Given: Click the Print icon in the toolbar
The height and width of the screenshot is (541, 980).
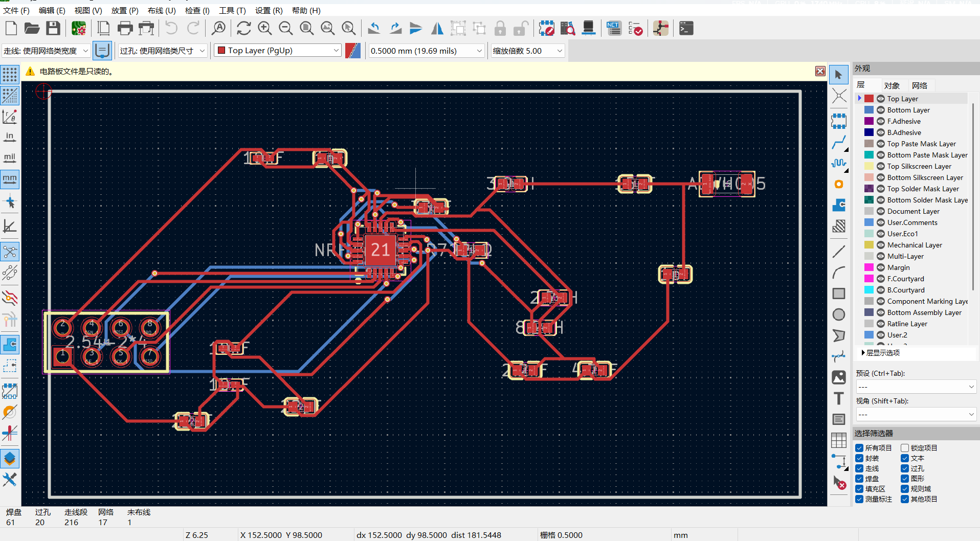Looking at the screenshot, I should pyautogui.click(x=125, y=28).
